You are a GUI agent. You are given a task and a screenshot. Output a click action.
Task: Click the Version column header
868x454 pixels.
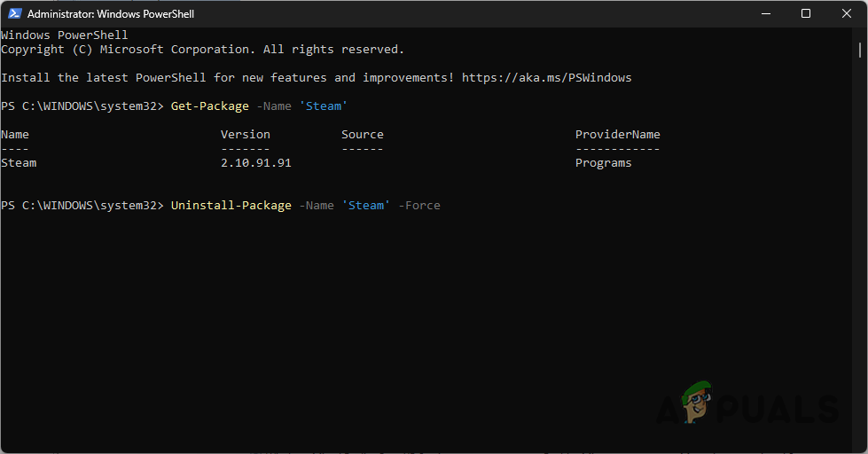246,135
